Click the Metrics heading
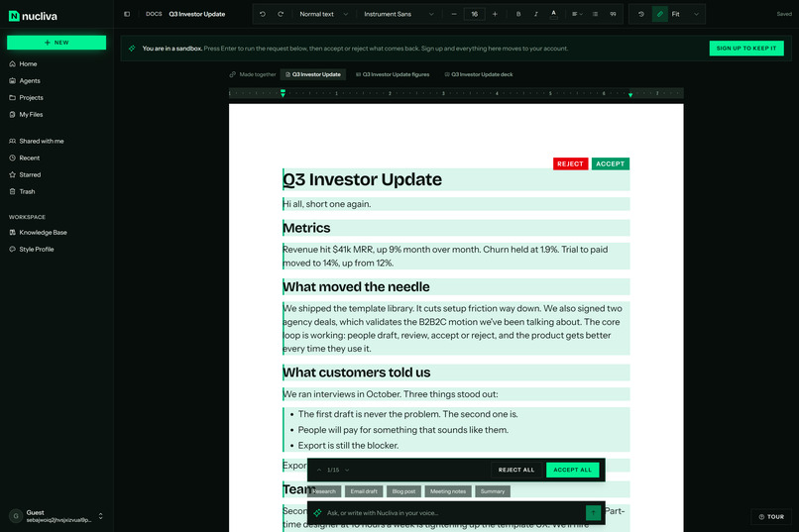Screen dimensions: 799x532 (x=306, y=228)
